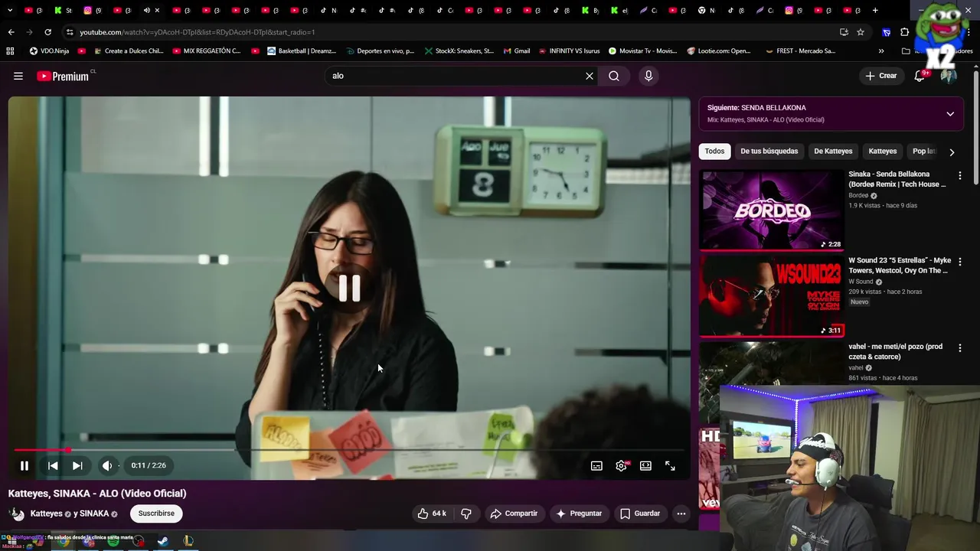Open options for Senda Bellakona video
Viewport: 980px width, 551px height.
tap(960, 176)
